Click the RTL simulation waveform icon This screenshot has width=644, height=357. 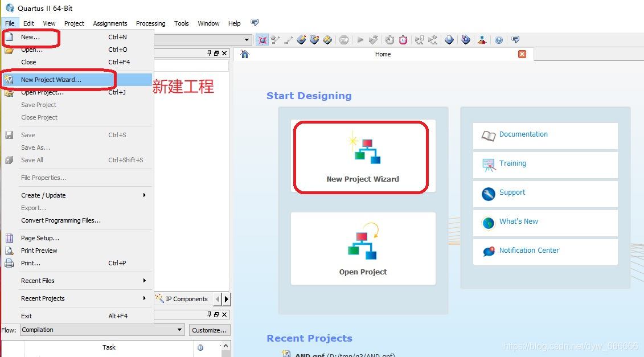coord(419,40)
